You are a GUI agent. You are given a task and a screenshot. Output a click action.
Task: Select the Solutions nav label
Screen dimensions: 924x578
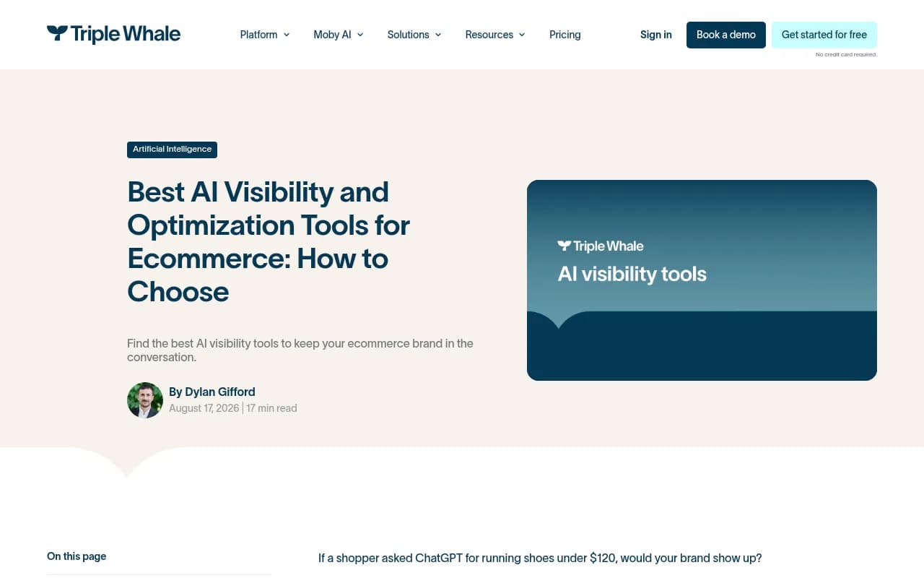[408, 35]
